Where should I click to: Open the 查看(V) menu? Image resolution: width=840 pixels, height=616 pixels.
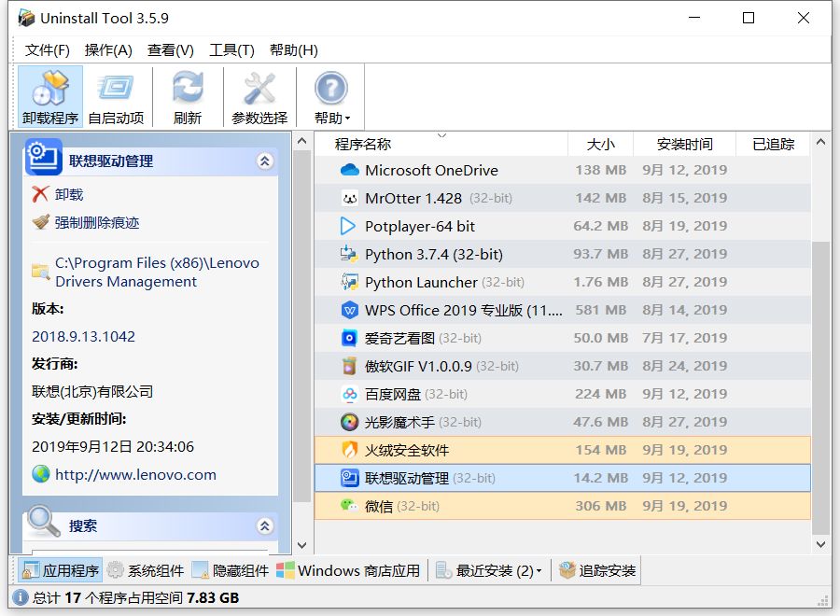pos(171,49)
